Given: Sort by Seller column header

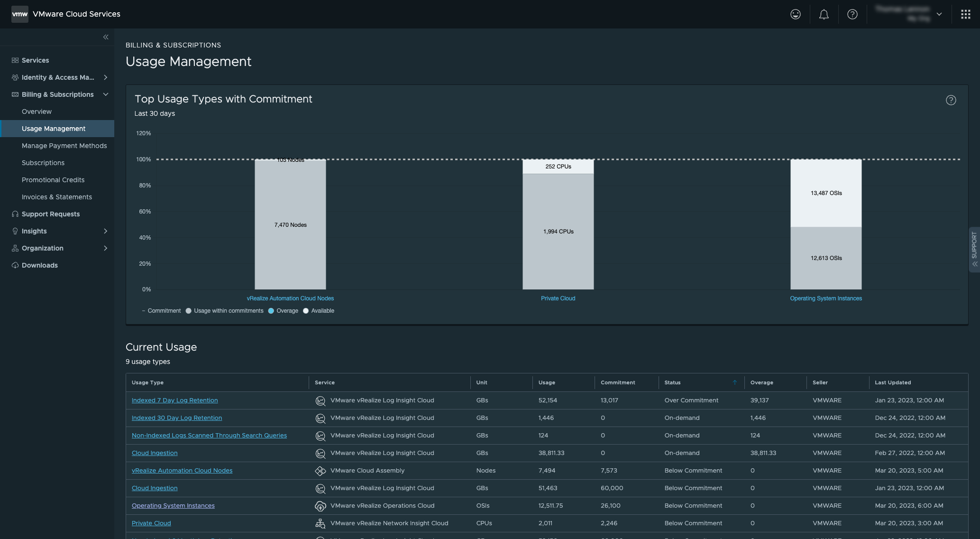Looking at the screenshot, I should [x=820, y=382].
